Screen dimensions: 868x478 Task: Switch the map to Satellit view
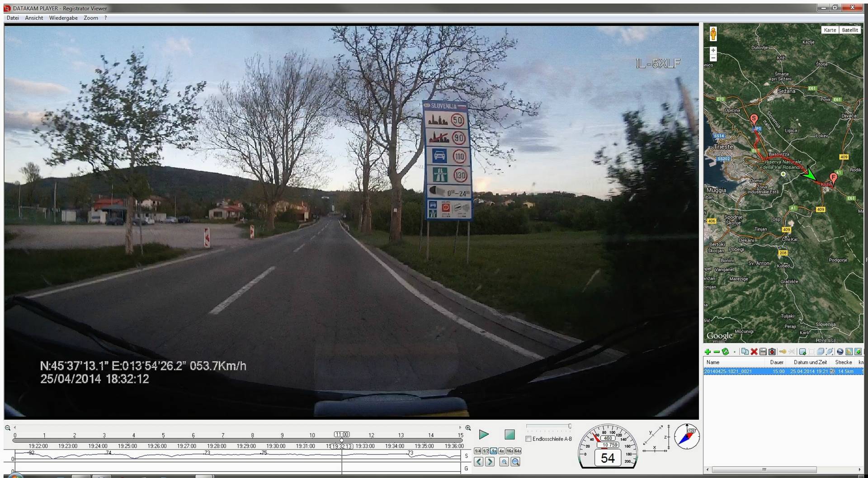(x=850, y=30)
